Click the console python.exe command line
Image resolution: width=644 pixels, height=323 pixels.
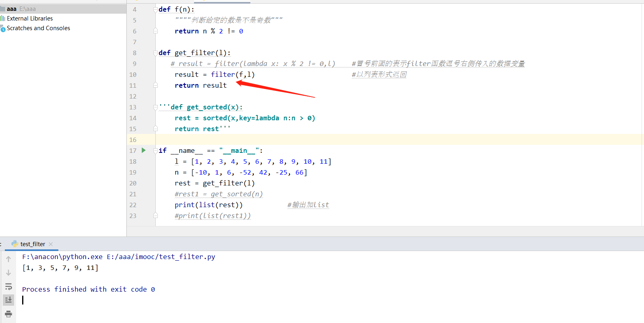point(119,257)
